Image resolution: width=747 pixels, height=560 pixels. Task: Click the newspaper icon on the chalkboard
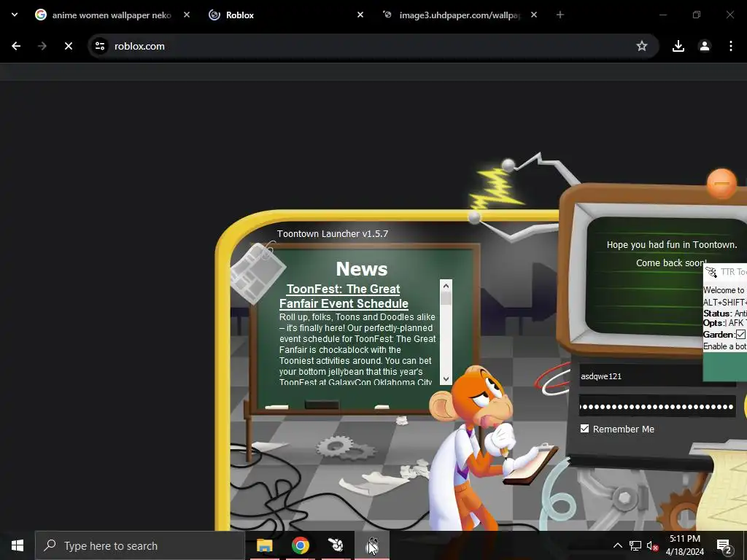coord(258,273)
